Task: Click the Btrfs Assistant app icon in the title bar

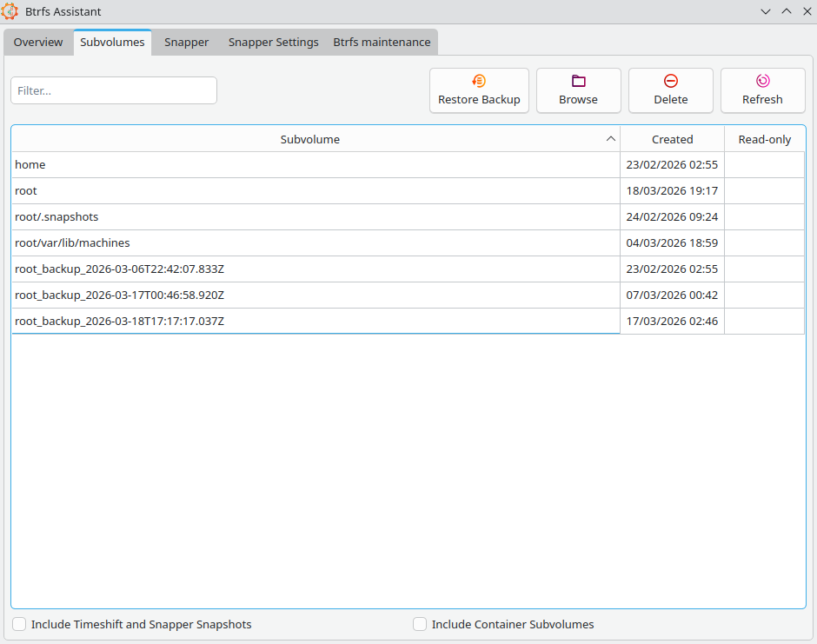Action: pyautogui.click(x=10, y=11)
